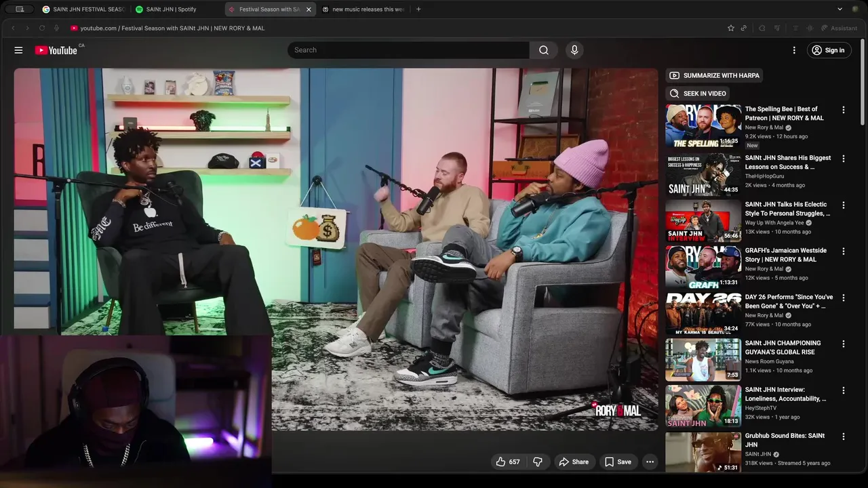Open News Room Guyana channel name
Screen dimensions: 868x488
[769, 362]
